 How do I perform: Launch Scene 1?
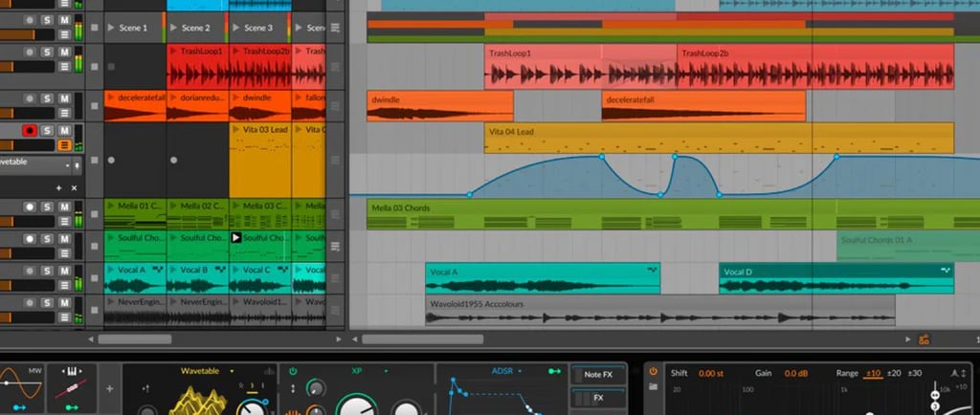click(111, 28)
